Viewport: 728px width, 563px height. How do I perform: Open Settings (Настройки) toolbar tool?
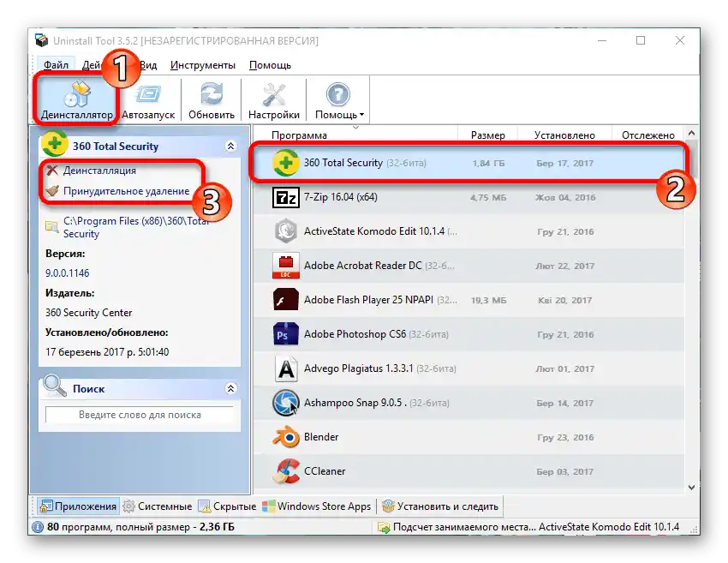pos(274,101)
